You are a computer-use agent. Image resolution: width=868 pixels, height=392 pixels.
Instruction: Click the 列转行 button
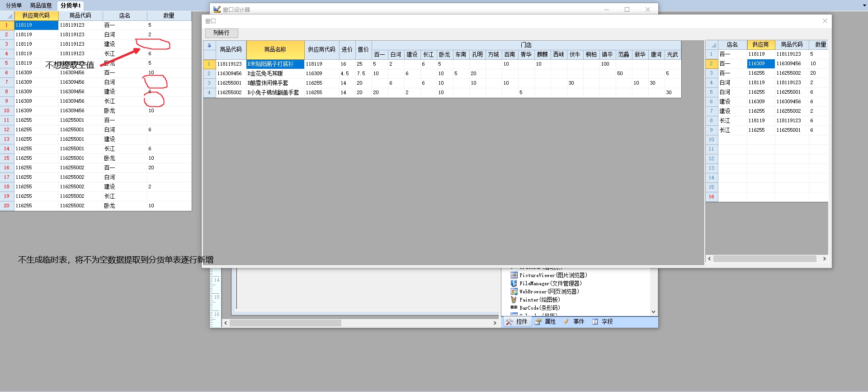(222, 33)
